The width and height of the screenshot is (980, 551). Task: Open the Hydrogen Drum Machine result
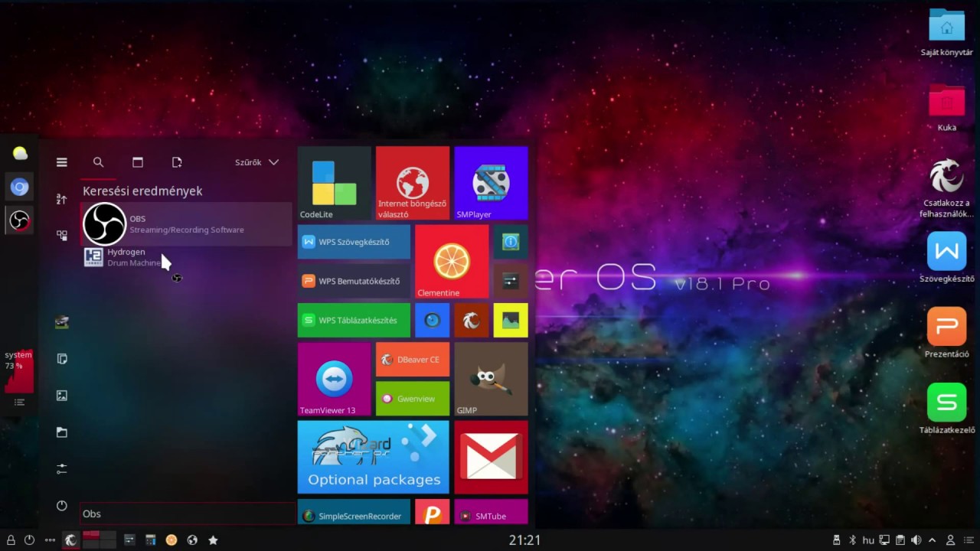(187, 257)
